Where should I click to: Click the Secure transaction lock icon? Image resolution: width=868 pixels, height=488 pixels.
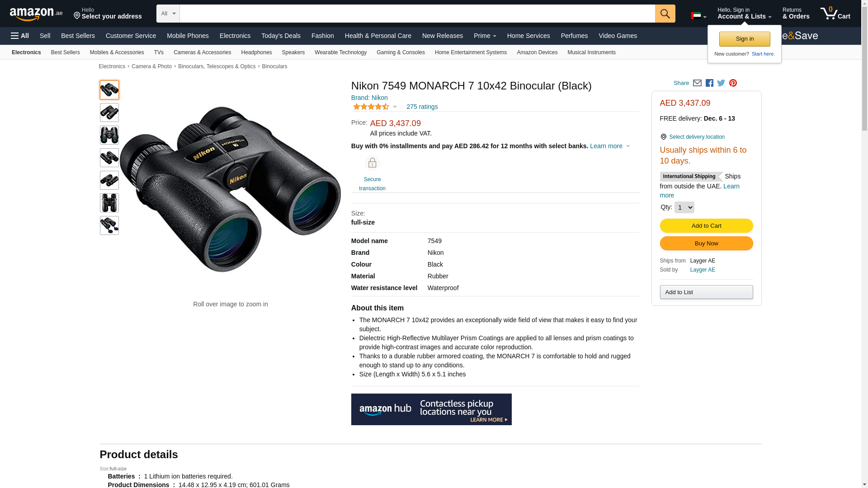(372, 163)
